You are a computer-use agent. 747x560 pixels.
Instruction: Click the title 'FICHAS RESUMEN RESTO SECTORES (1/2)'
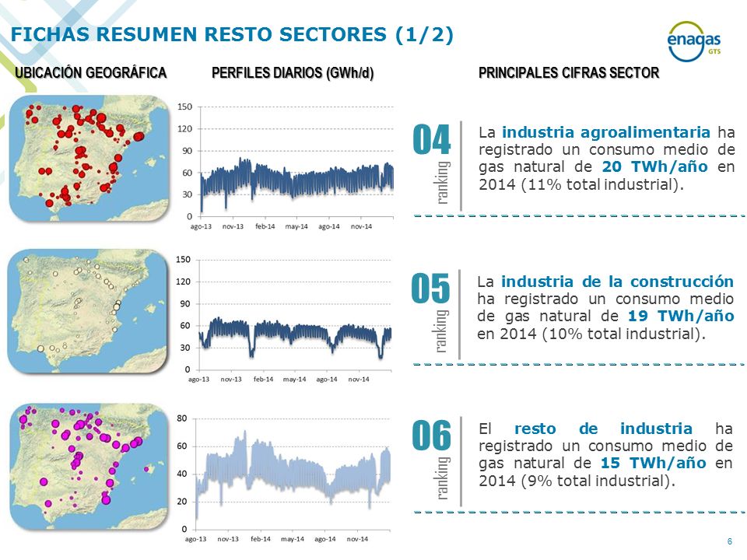tap(232, 34)
